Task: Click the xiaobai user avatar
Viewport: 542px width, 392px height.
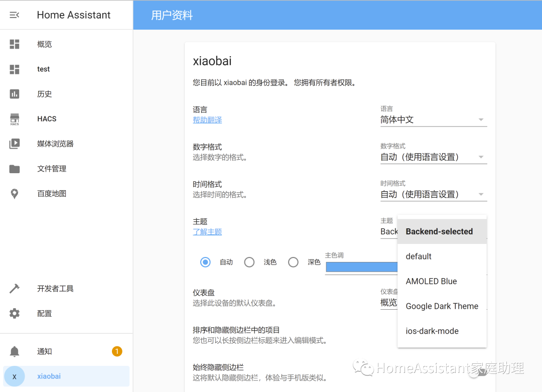Action: coord(14,376)
